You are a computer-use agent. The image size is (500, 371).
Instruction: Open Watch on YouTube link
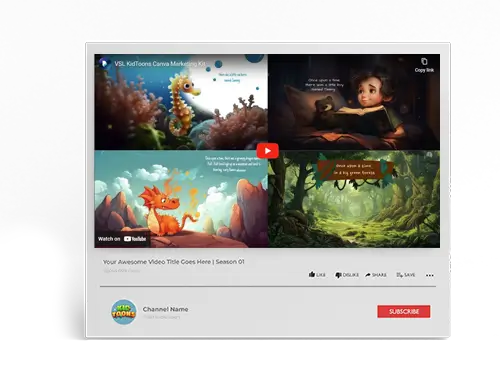[122, 239]
